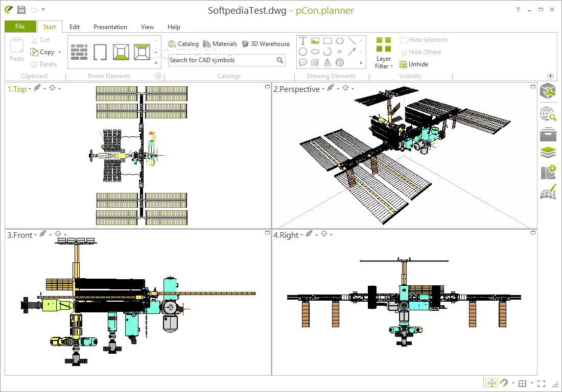Click the Unhide button
The width and height of the screenshot is (562, 392).
tap(414, 64)
